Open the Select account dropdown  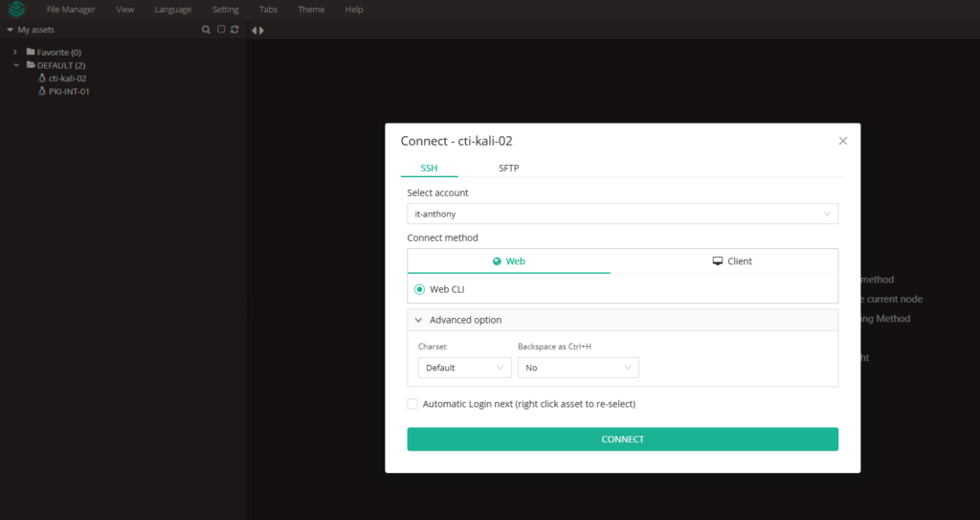pos(622,215)
